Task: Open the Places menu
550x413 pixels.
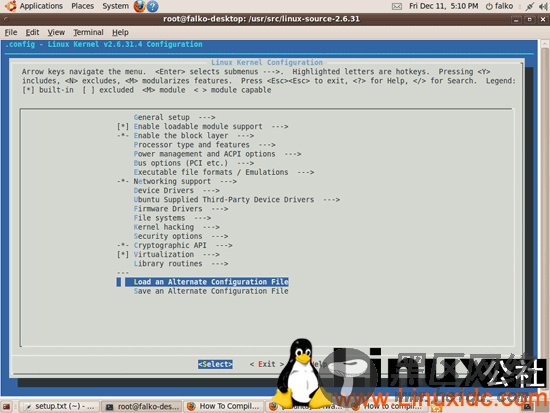Action: coord(82,6)
